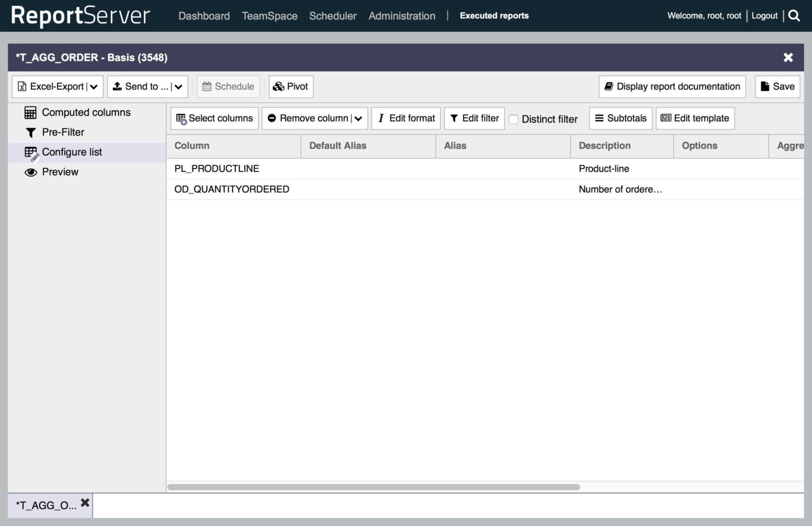The height and width of the screenshot is (526, 812).
Task: Expand Remove column dropdown arrow
Action: pyautogui.click(x=358, y=119)
